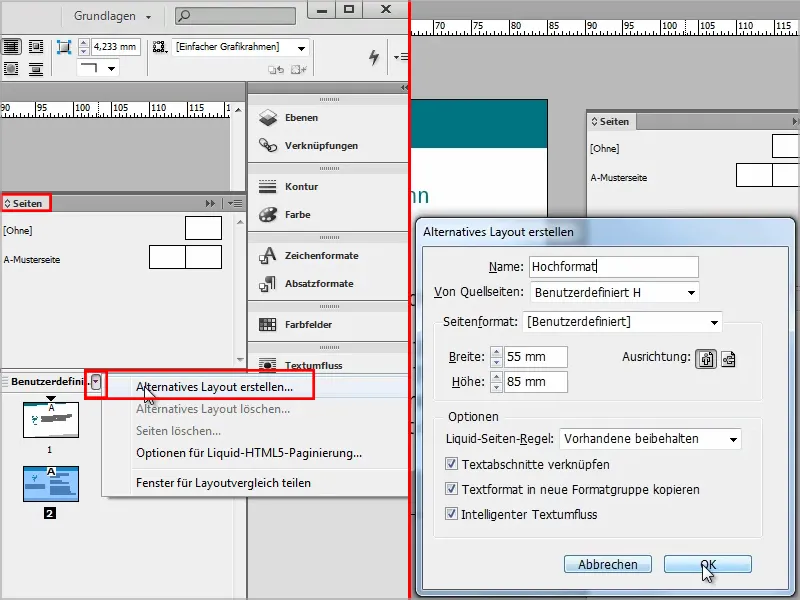The height and width of the screenshot is (600, 800).
Task: Select the Seiten tab in right window
Action: [610, 121]
